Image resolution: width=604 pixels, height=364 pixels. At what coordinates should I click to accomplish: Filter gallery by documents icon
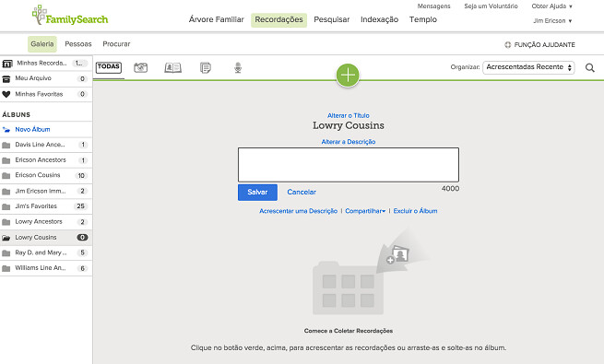point(206,67)
